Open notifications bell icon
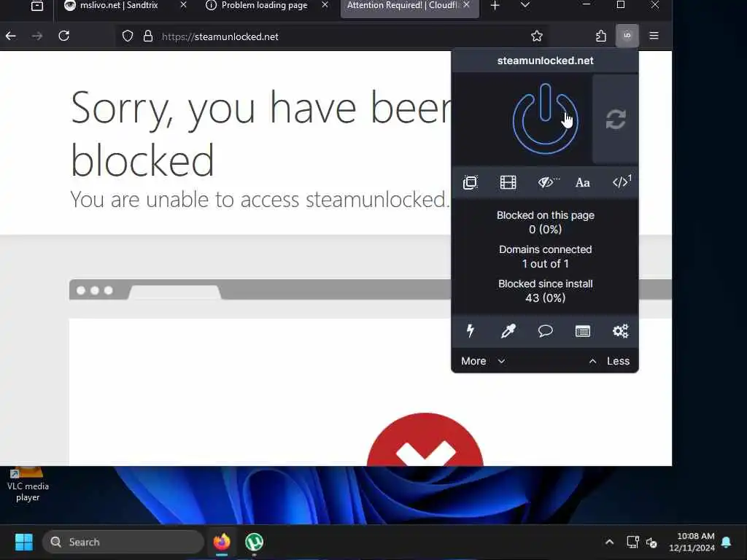 726,542
